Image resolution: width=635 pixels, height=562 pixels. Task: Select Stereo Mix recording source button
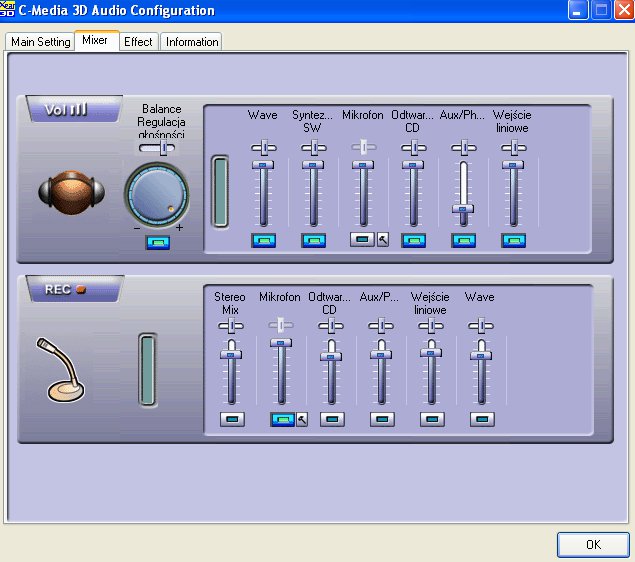[232, 419]
